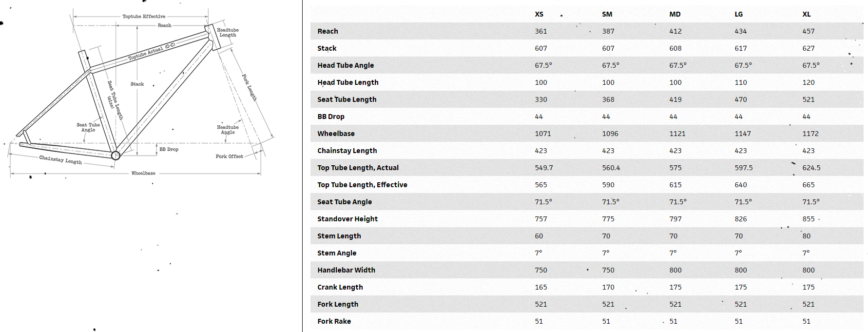Select the Chainstay Length label in diagram
Viewport: 868px width, 332px height.
(x=60, y=159)
